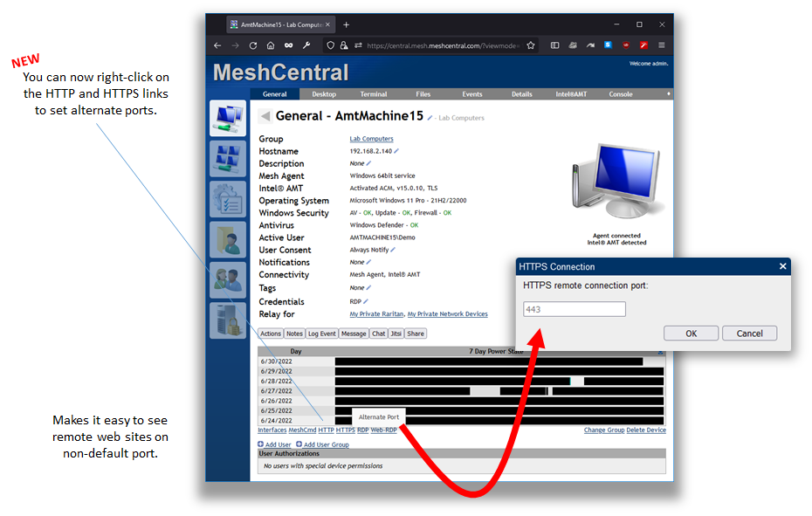Switch to the General tab

pos(274,94)
